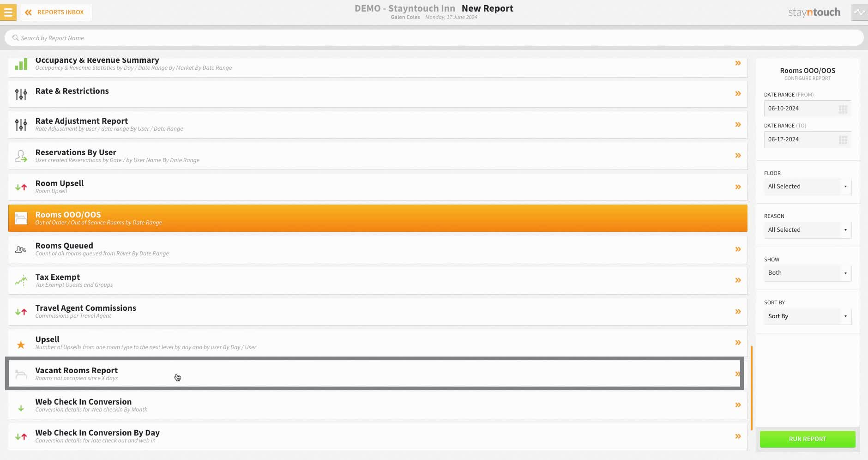Select the Web Check In Conversion report
This screenshot has width=868, height=460.
pos(378,405)
